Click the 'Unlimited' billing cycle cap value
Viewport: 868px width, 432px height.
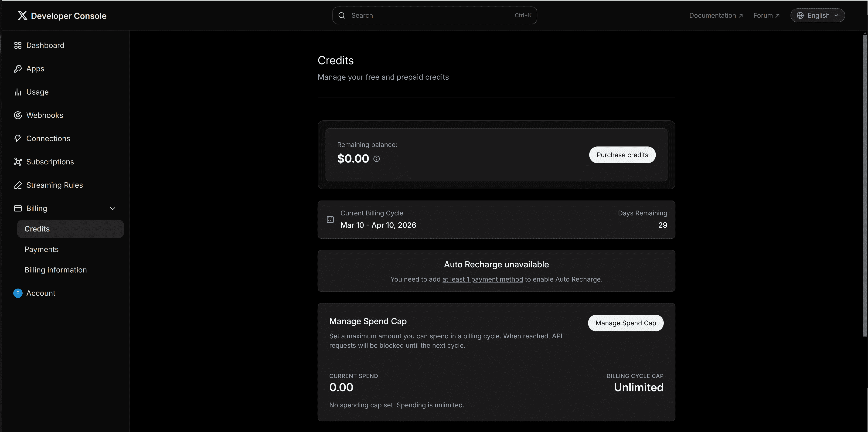tap(639, 388)
